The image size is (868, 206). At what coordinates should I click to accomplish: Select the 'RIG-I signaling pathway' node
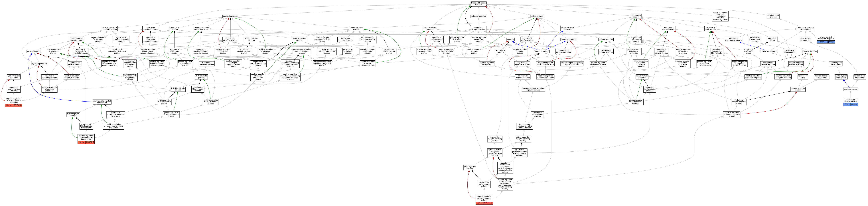click(x=470, y=167)
